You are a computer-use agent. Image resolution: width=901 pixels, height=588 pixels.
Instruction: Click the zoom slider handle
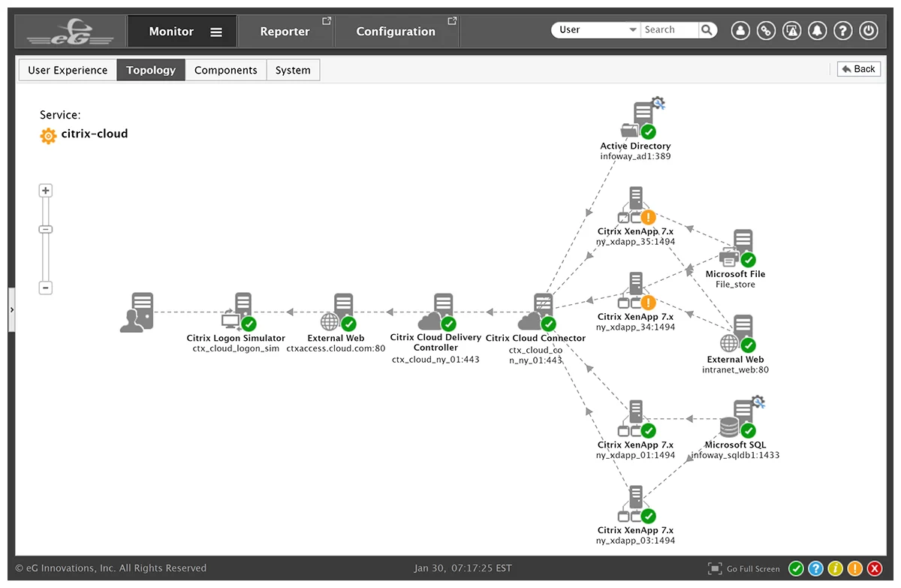tap(46, 229)
